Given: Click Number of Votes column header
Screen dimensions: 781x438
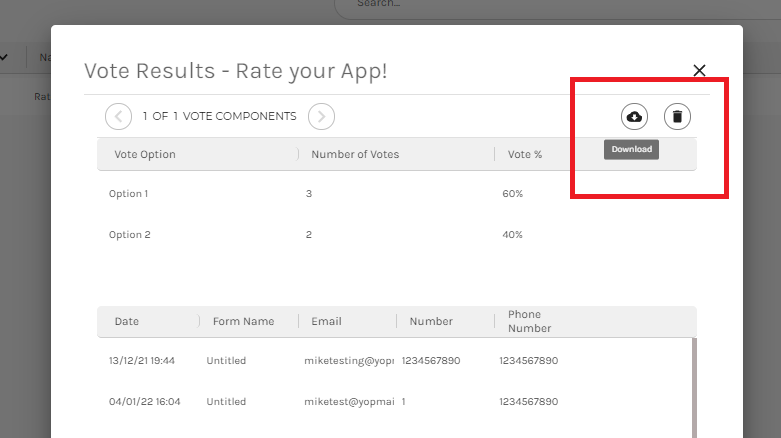Looking at the screenshot, I should pos(355,155).
